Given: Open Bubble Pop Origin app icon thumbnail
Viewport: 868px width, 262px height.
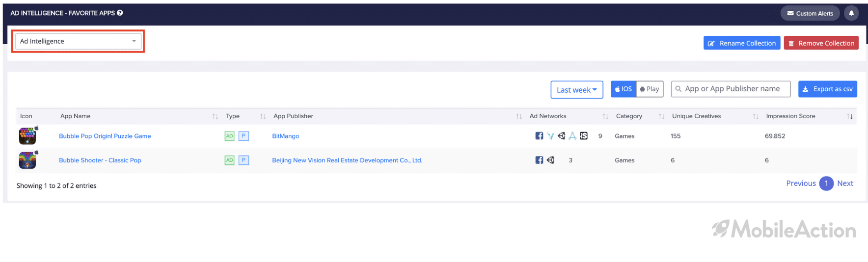Looking at the screenshot, I should pos(27,136).
